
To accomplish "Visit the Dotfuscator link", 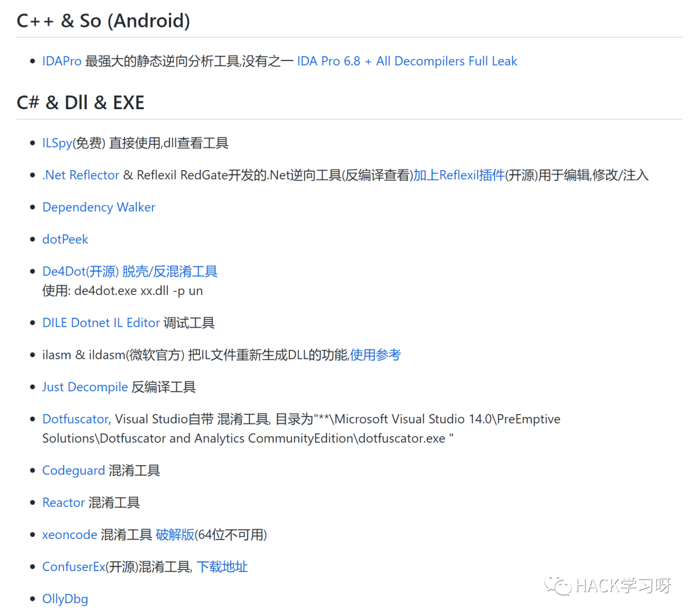I will click(x=75, y=419).
